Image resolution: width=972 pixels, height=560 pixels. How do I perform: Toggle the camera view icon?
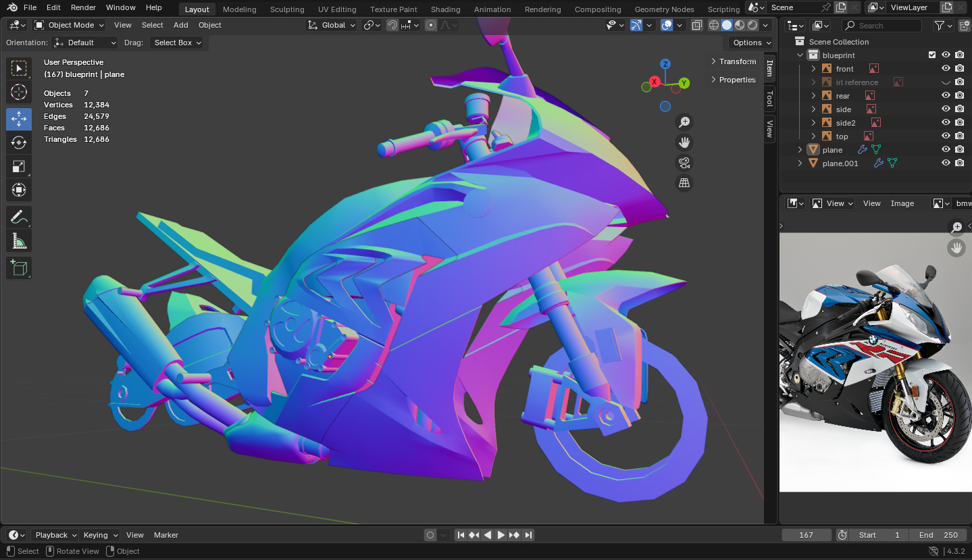point(684,163)
